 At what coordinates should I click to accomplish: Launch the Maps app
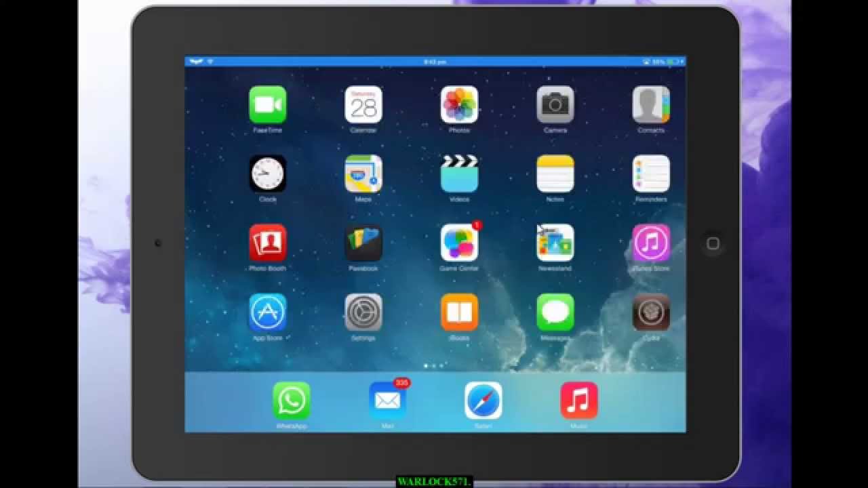[363, 174]
